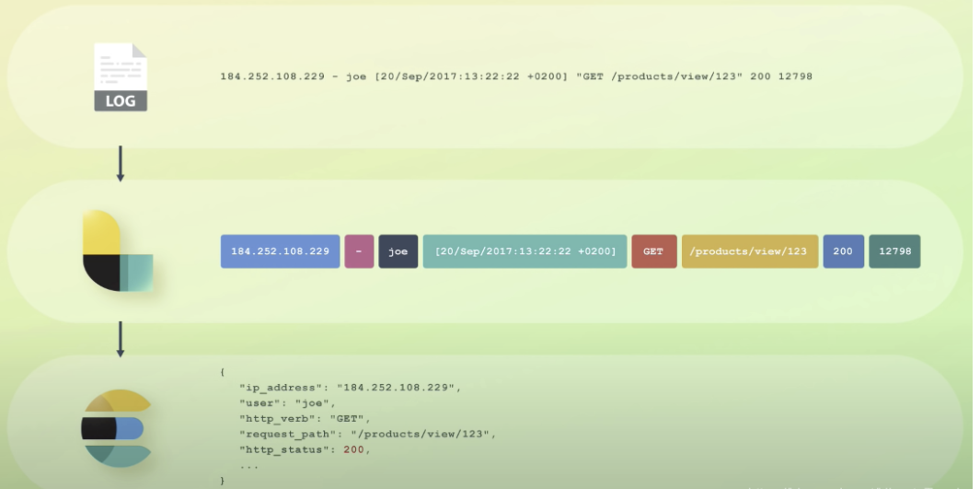
Task: Click the pink dash token block
Action: tap(360, 251)
